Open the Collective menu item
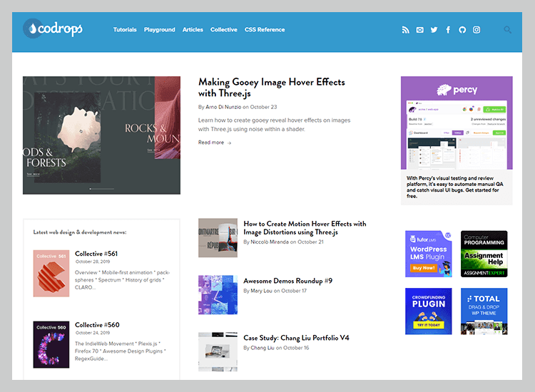The image size is (535, 392). tap(224, 30)
